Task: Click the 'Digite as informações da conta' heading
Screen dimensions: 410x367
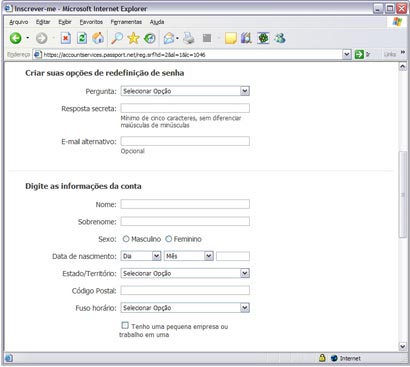Action: point(83,186)
